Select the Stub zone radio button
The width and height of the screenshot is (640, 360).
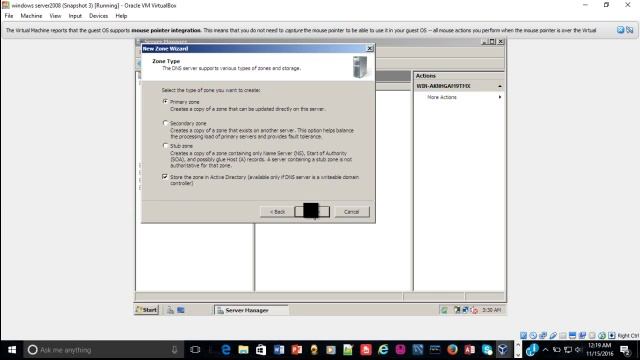tap(165, 146)
